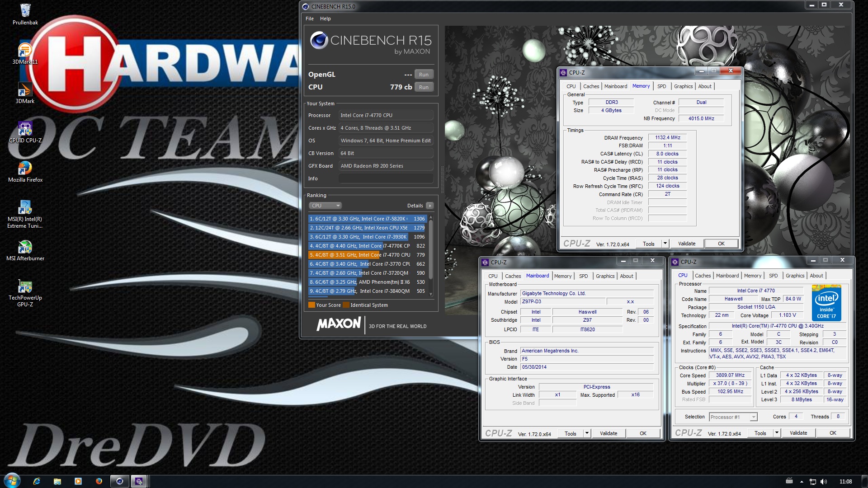The image size is (868, 488).
Task: Click the Cinebench R15 logo sphere
Action: [x=319, y=41]
